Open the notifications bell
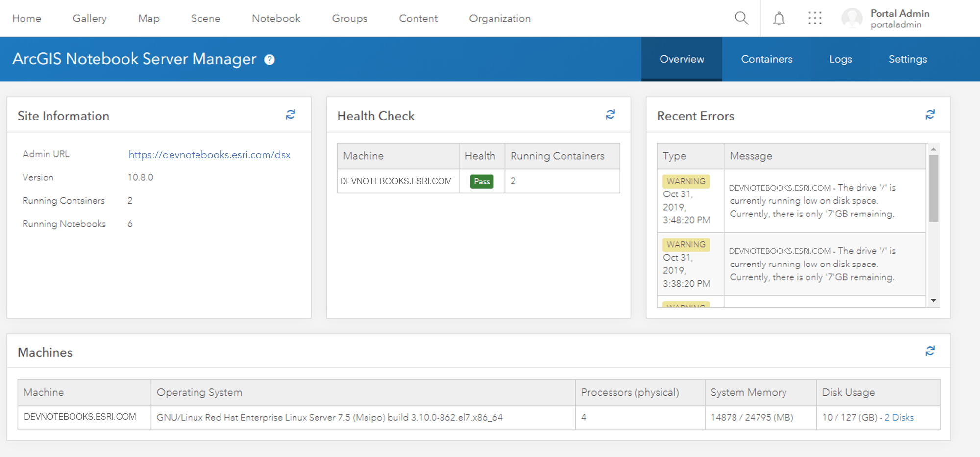Image resolution: width=980 pixels, height=457 pixels. click(x=779, y=18)
